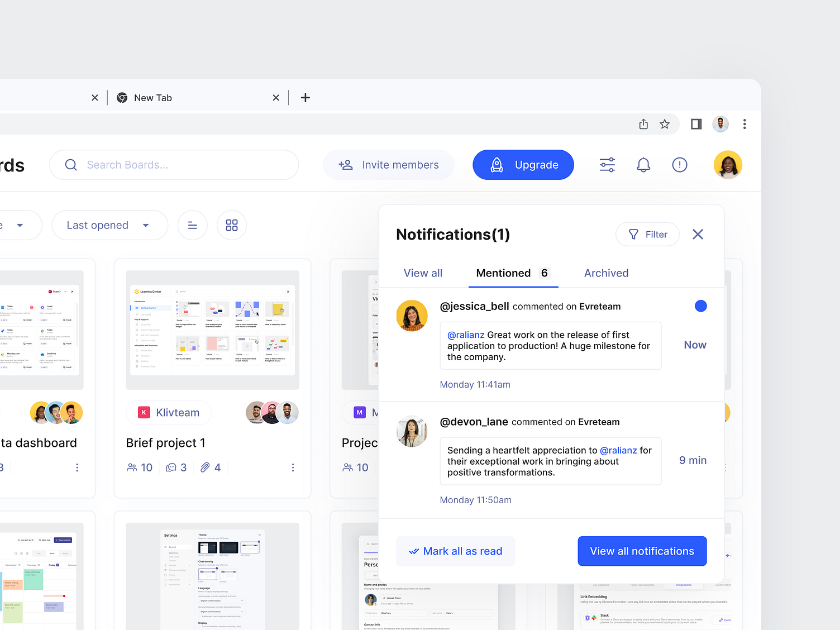Viewport: 840px width, 630px height.
Task: Click the Upgrade rocket button
Action: (x=523, y=165)
